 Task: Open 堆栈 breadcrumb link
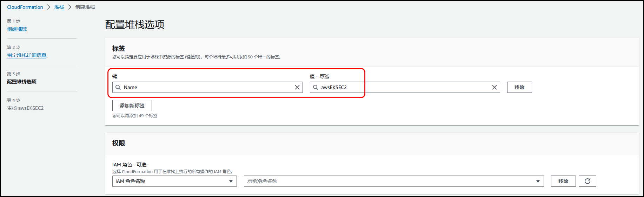pyautogui.click(x=59, y=7)
